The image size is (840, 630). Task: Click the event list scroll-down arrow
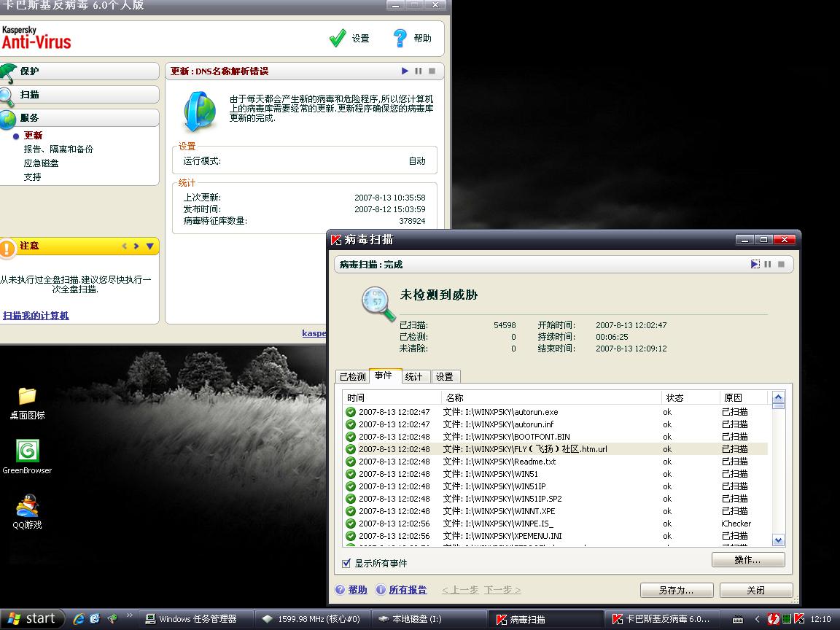779,540
